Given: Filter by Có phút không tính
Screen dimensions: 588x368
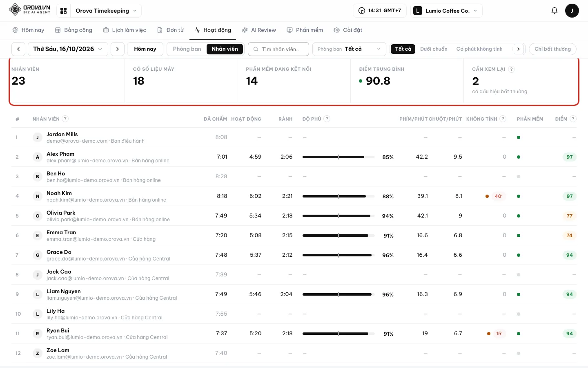Looking at the screenshot, I should tap(479, 49).
